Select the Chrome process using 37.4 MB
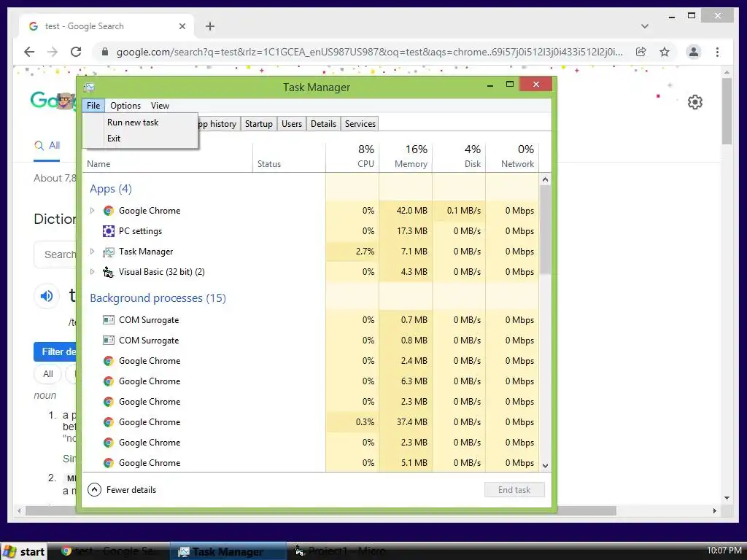This screenshot has width=747, height=560. pos(311,422)
